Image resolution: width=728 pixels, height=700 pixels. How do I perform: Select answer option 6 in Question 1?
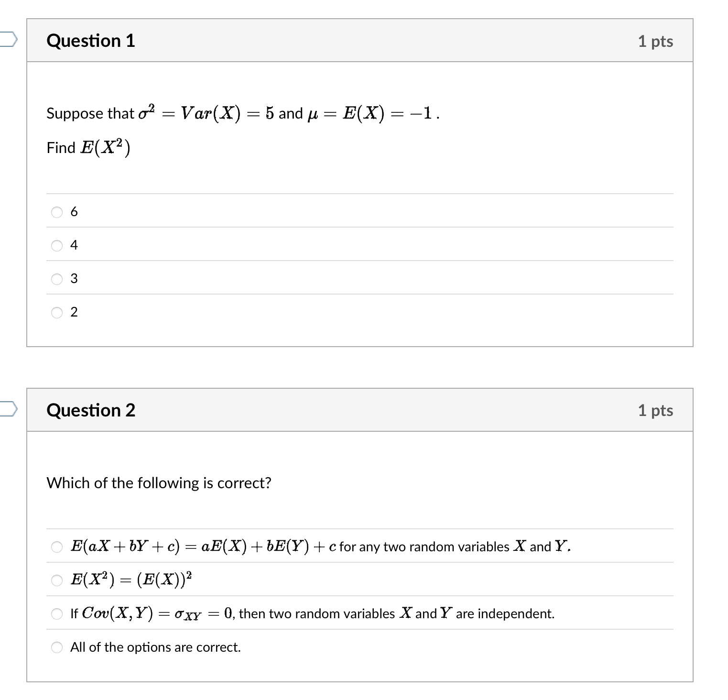pyautogui.click(x=57, y=211)
